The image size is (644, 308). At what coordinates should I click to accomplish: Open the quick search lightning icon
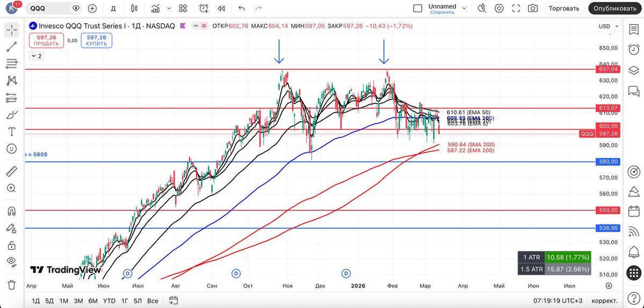click(x=481, y=8)
